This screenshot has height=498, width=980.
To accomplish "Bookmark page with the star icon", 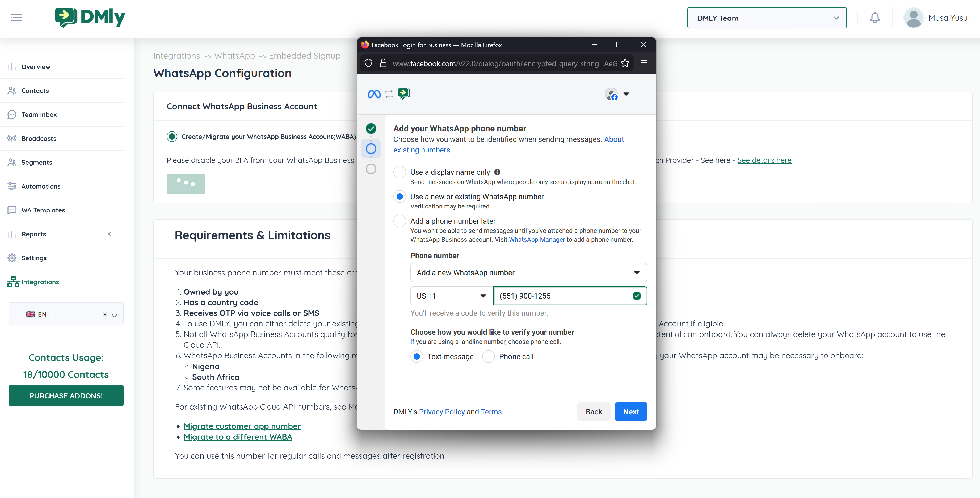I will pyautogui.click(x=625, y=63).
